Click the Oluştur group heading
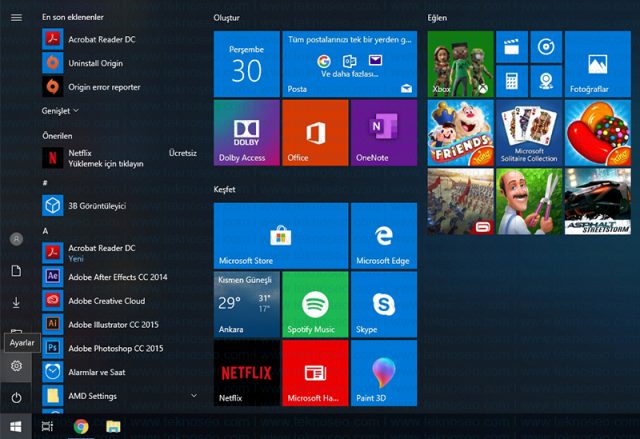640x439 pixels. coord(226,18)
